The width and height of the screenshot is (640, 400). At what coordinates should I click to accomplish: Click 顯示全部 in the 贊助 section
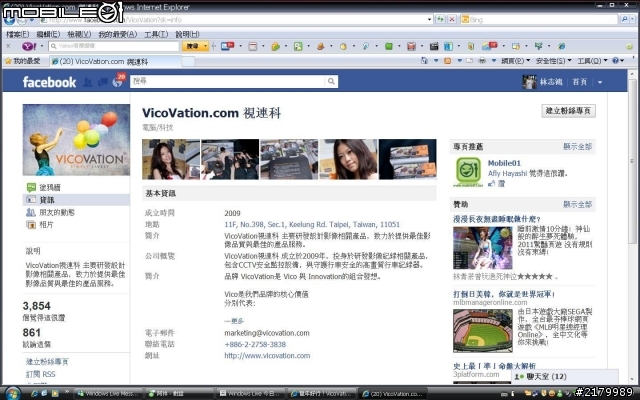tap(577, 204)
